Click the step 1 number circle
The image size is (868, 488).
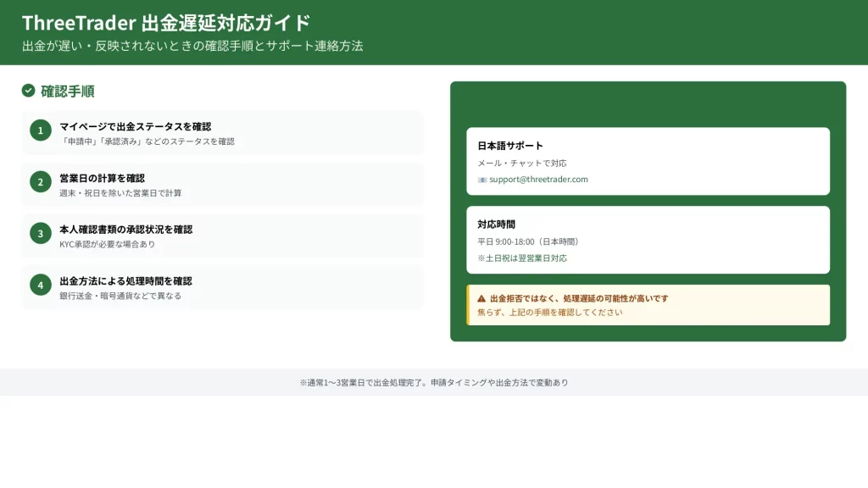40,130
